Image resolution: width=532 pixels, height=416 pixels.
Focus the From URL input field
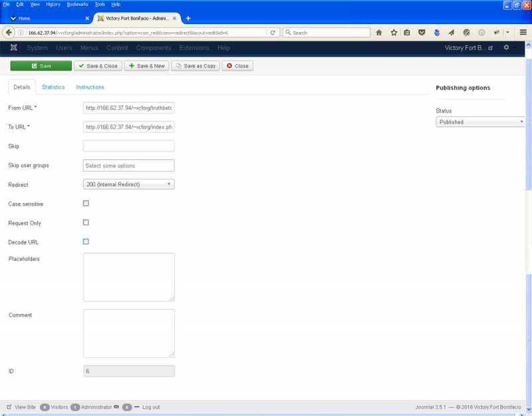coord(128,108)
